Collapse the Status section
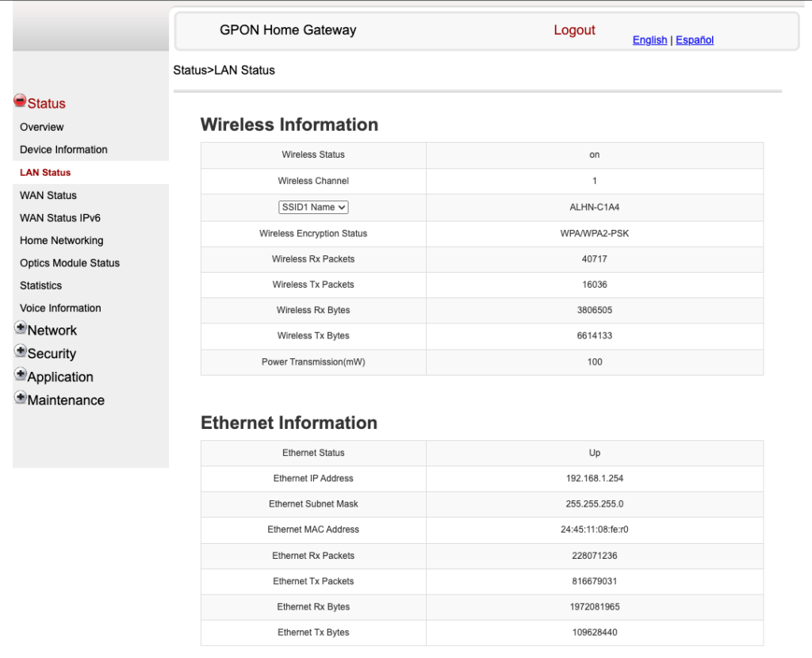This screenshot has width=812, height=658. tap(45, 103)
